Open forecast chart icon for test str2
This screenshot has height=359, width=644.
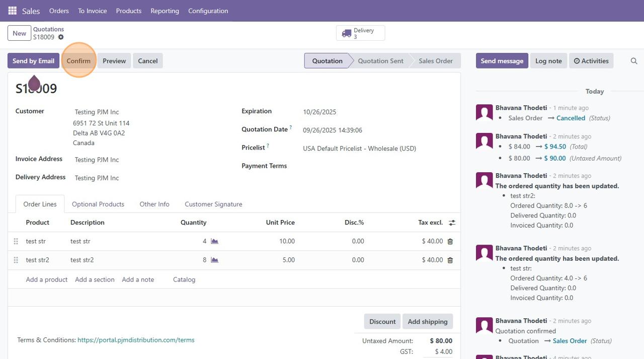click(214, 260)
